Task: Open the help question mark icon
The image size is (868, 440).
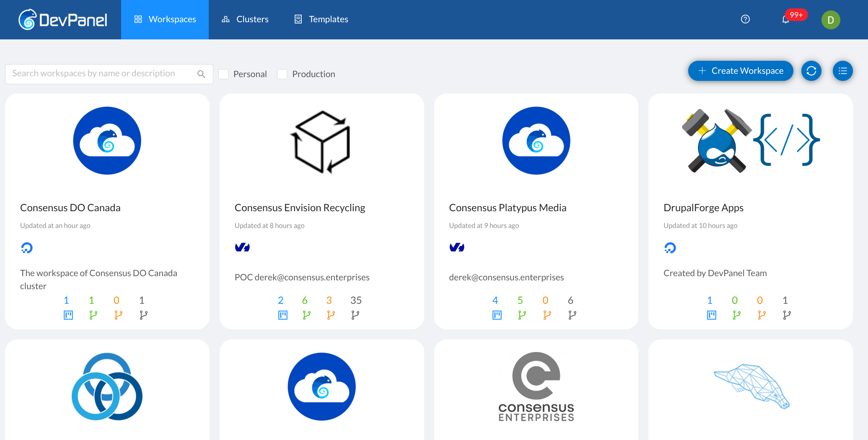Action: tap(745, 19)
